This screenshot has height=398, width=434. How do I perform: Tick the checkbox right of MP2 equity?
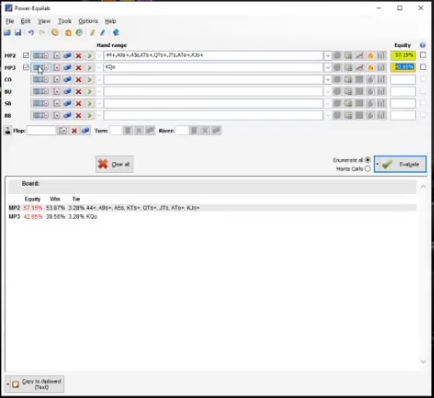click(423, 55)
